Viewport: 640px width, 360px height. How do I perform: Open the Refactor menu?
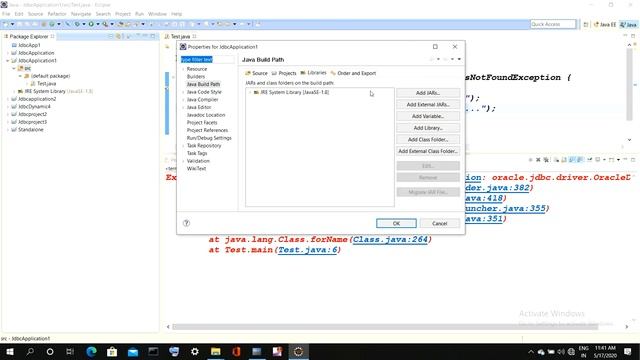[57, 14]
